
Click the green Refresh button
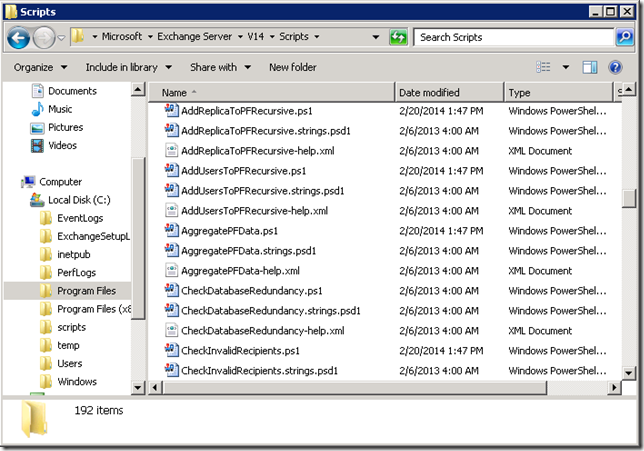(x=398, y=37)
